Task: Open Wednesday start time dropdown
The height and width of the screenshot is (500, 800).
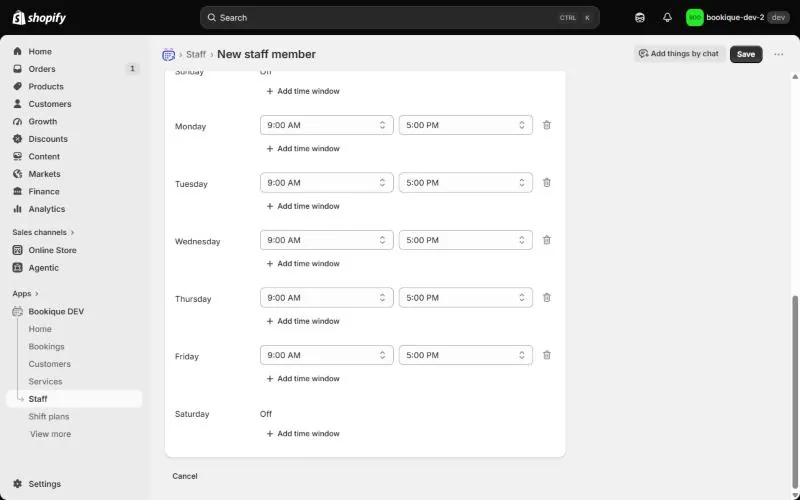Action: coord(327,240)
